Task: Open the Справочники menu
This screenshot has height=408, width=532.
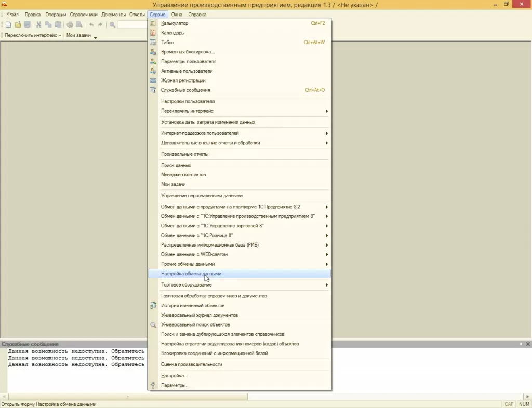Action: [85, 15]
